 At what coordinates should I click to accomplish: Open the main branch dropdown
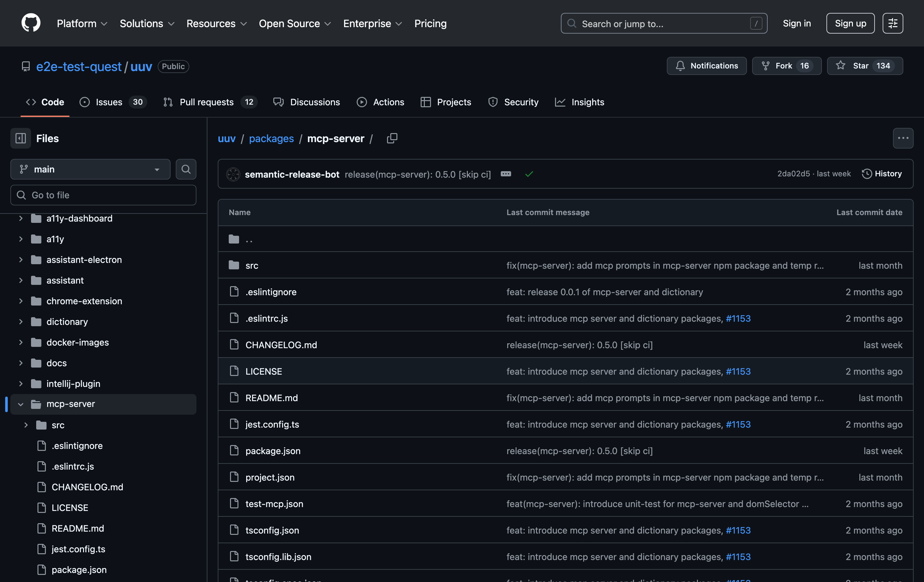(x=90, y=169)
